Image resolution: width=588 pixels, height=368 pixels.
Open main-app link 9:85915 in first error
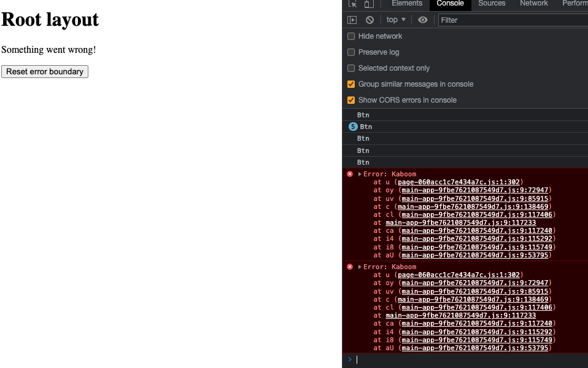474,198
